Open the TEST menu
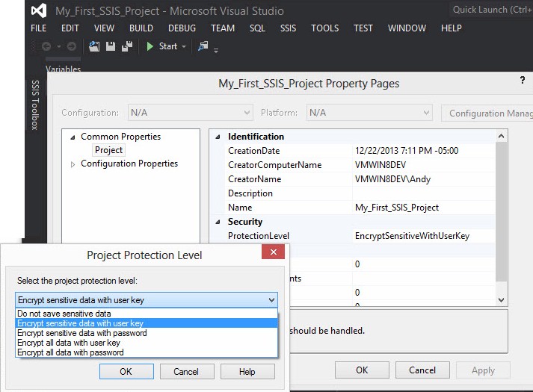Viewport: 533px width, 392px height. [x=363, y=28]
